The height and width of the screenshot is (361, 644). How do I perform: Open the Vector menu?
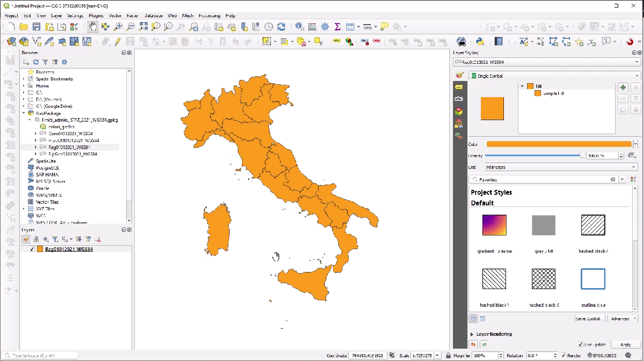[x=115, y=16]
